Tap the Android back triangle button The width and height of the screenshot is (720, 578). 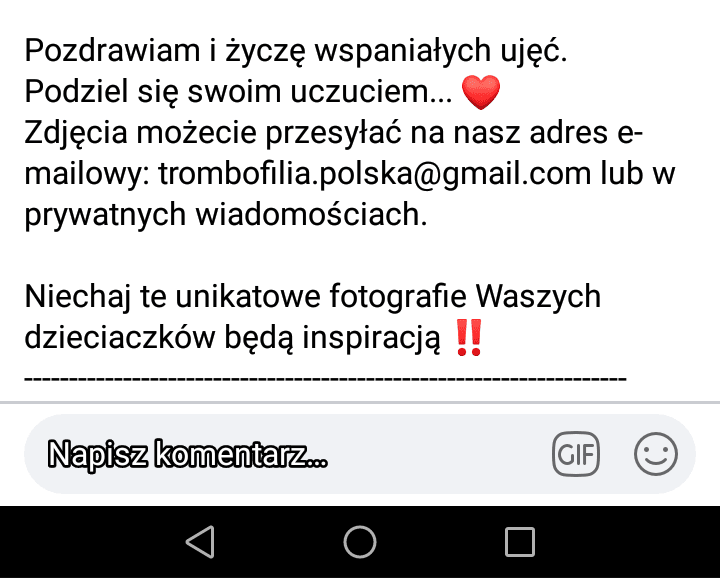click(201, 542)
